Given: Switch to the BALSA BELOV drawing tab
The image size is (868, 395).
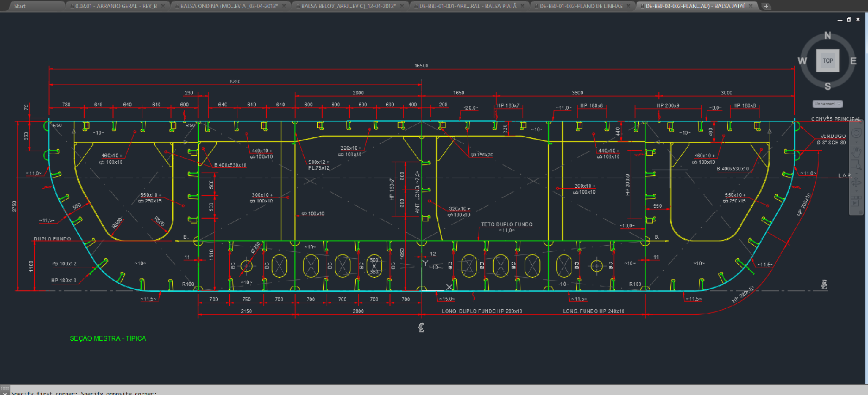Looking at the screenshot, I should (348, 6).
